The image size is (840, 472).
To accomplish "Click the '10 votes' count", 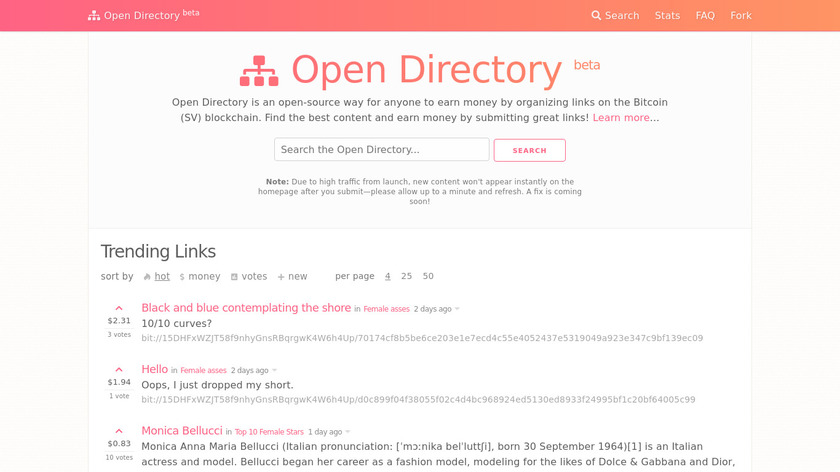I will (x=119, y=458).
